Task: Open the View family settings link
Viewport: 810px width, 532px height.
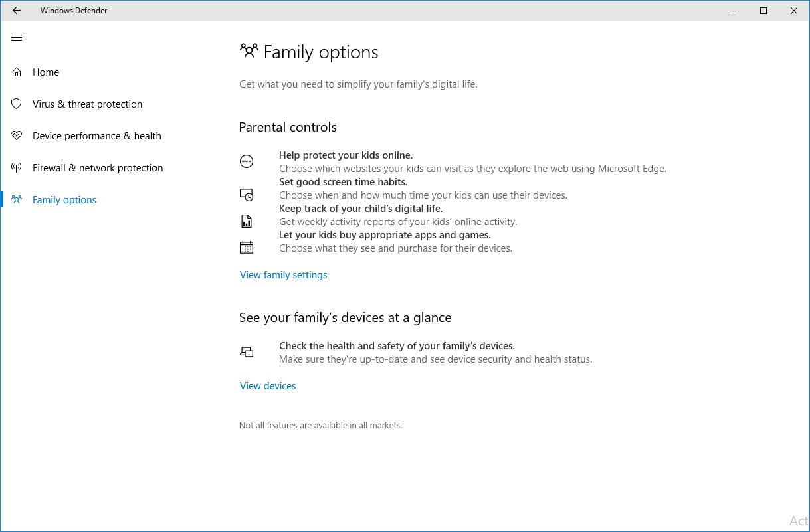Action: 283,275
